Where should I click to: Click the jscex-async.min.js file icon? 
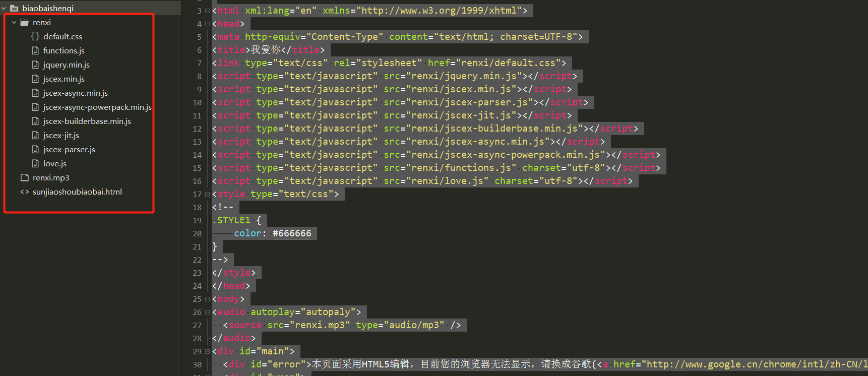click(35, 93)
